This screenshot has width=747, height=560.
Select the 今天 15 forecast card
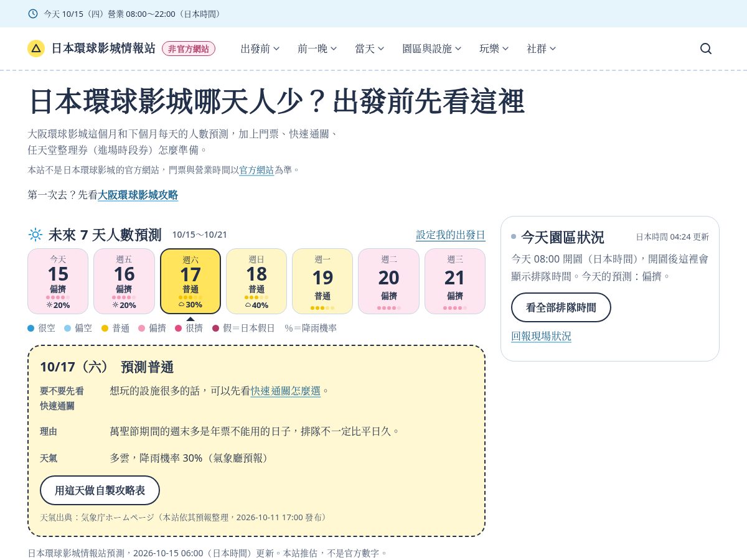click(x=58, y=281)
